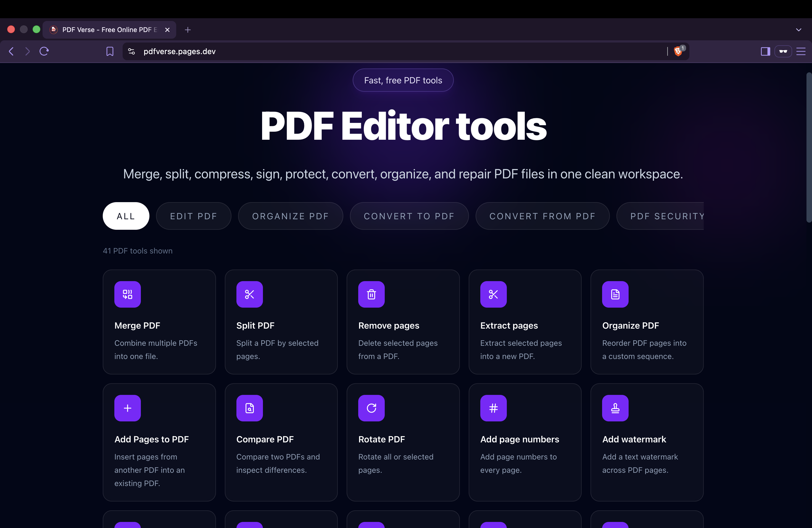Click the 'Merge, split, compress, sign' subtitle text
The height and width of the screenshot is (528, 812).
403,174
